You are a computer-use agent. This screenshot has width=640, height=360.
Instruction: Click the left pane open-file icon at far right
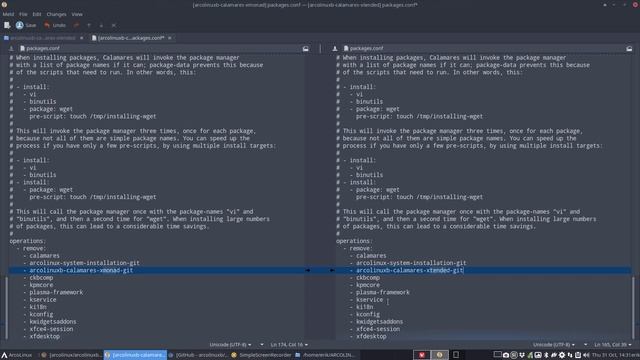pyautogui.click(x=306, y=49)
